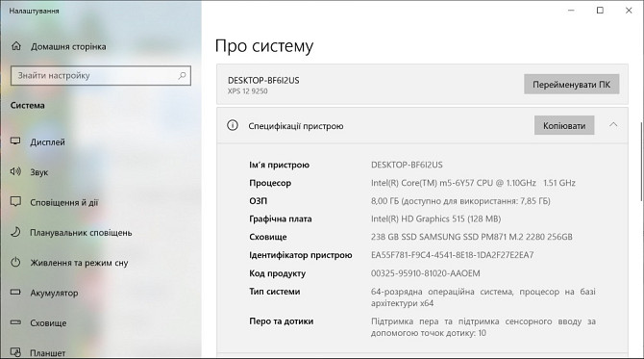Click the DESKTOP-BF6I2US header name
The height and width of the screenshot is (359, 644).
coord(263,80)
